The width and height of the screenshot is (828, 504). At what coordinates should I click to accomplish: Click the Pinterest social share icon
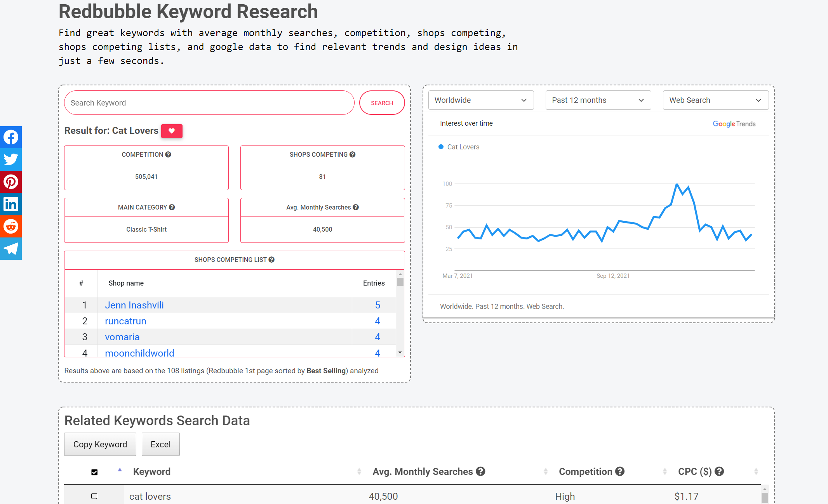(x=10, y=181)
